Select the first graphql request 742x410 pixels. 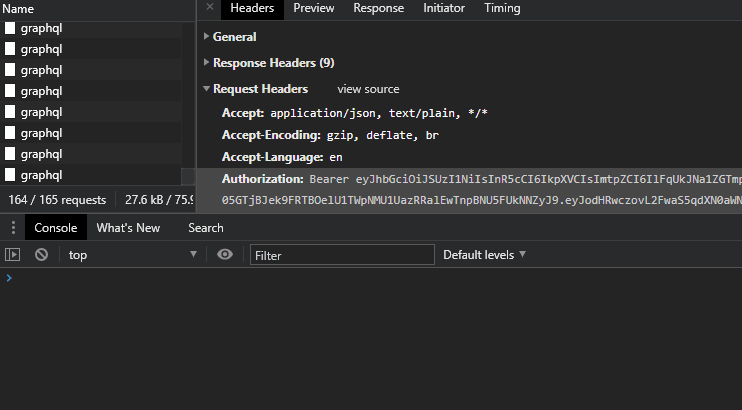pyautogui.click(x=90, y=28)
